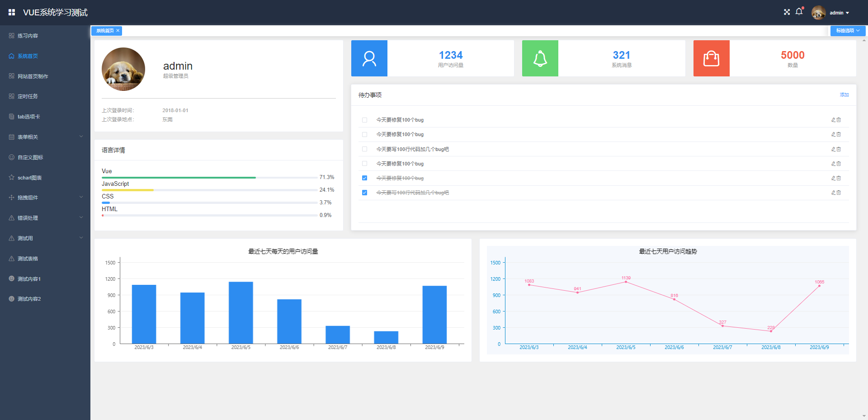Click the 228 point on trend line
The image size is (868, 420).
(771, 331)
